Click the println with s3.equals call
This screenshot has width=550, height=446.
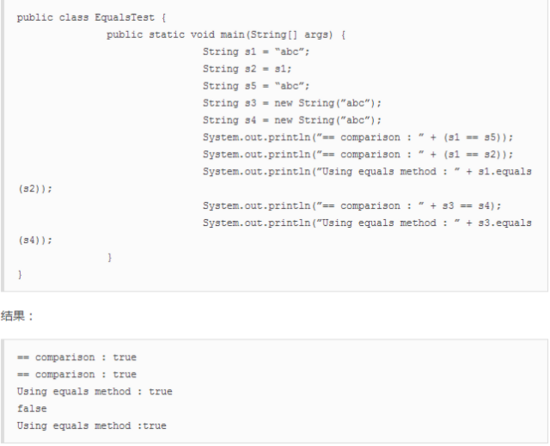click(367, 223)
